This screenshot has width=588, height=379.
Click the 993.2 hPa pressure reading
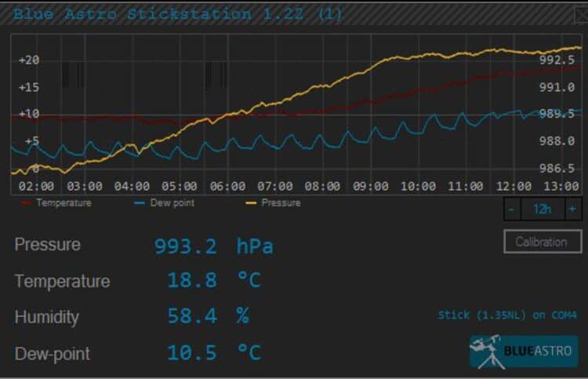214,246
